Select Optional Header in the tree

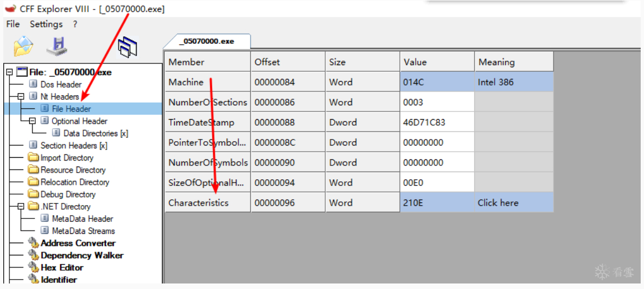79,121
